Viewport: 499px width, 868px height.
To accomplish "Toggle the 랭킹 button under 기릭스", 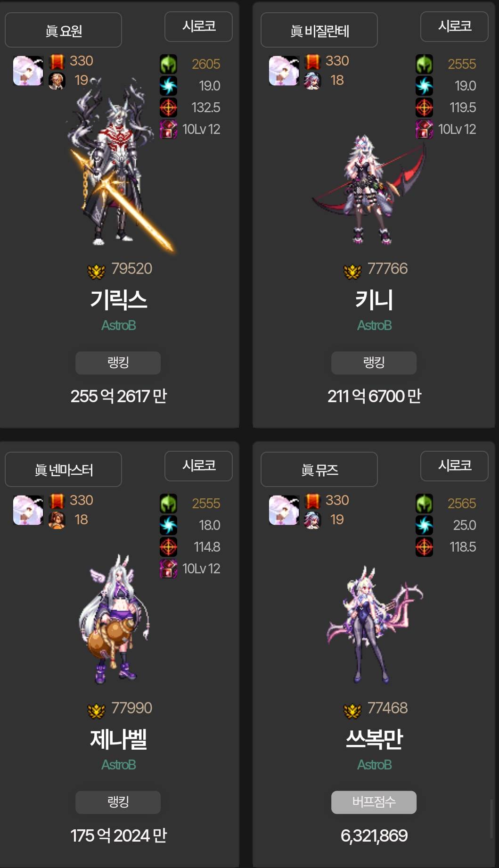I will 118,363.
